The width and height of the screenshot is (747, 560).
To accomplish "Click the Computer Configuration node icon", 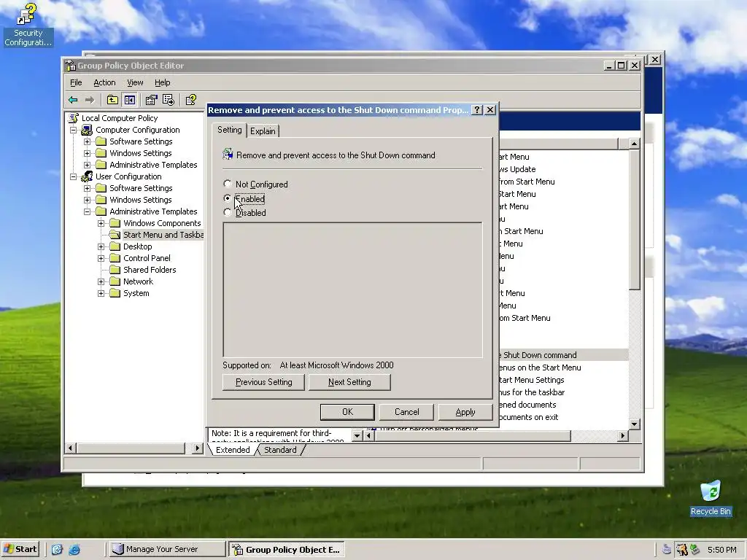I will coord(87,130).
